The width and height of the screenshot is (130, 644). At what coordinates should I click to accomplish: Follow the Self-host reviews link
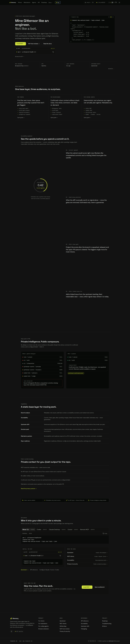coord(34,44)
